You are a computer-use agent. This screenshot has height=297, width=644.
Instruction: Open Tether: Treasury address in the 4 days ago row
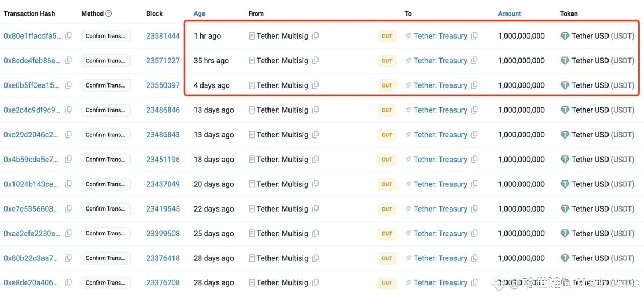point(440,85)
